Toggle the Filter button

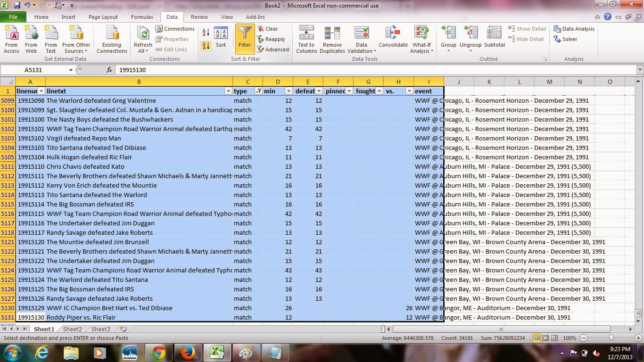point(245,39)
